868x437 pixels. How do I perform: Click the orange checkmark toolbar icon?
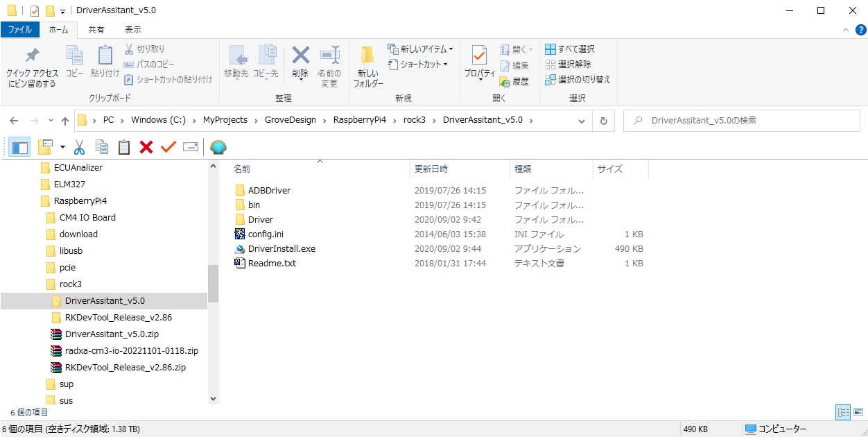(x=168, y=147)
